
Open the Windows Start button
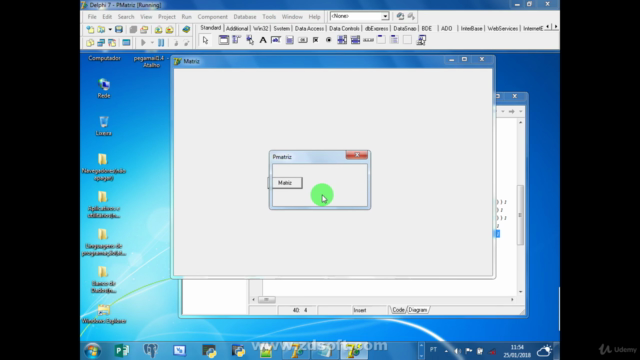point(93,351)
